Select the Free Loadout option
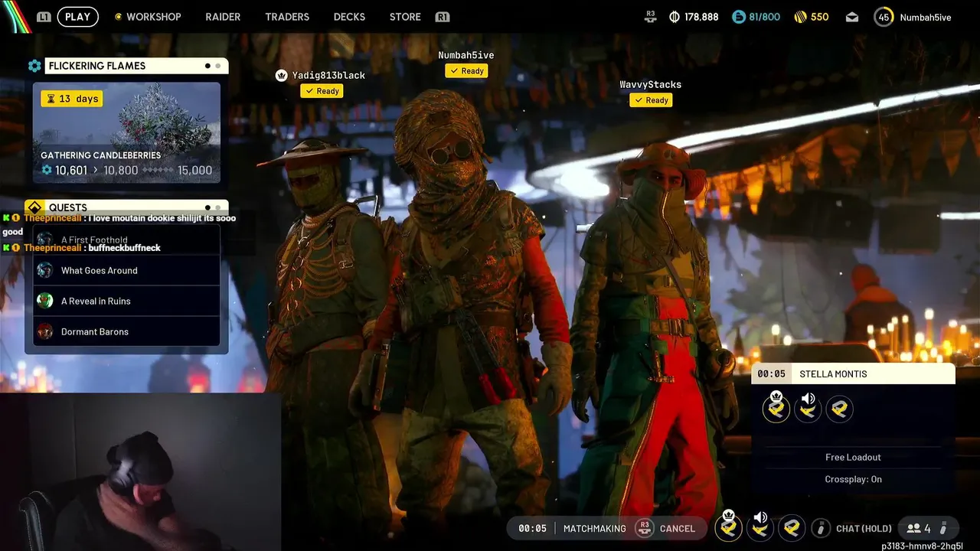 [853, 457]
